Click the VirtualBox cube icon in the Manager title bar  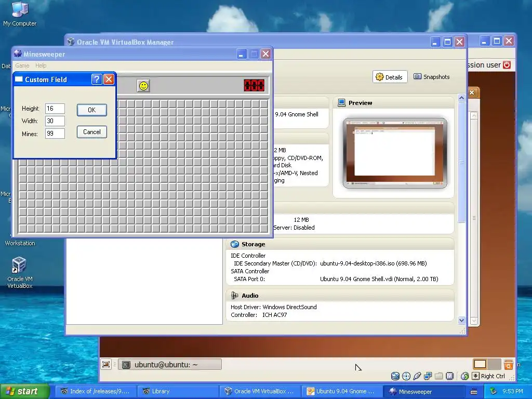pyautogui.click(x=71, y=42)
